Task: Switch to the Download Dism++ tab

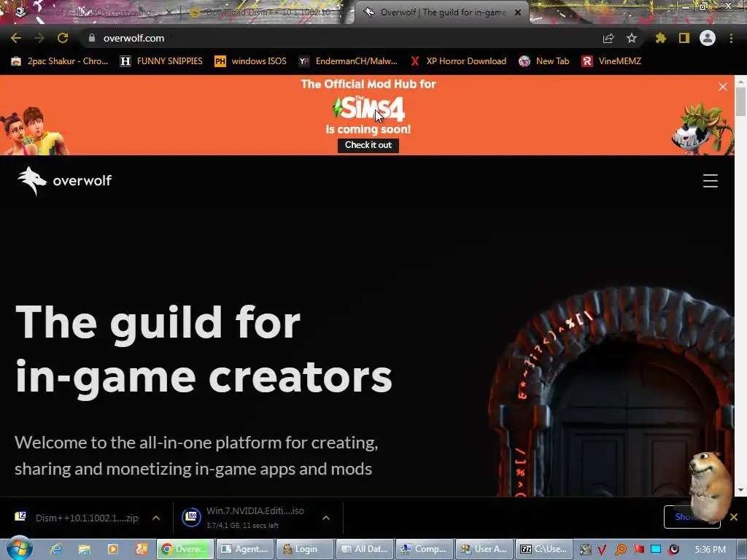Action: [x=268, y=12]
